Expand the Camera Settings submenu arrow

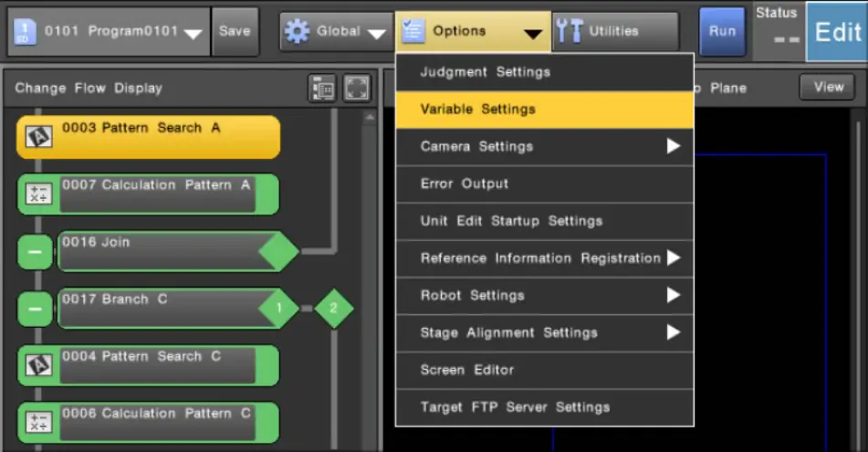tap(674, 146)
